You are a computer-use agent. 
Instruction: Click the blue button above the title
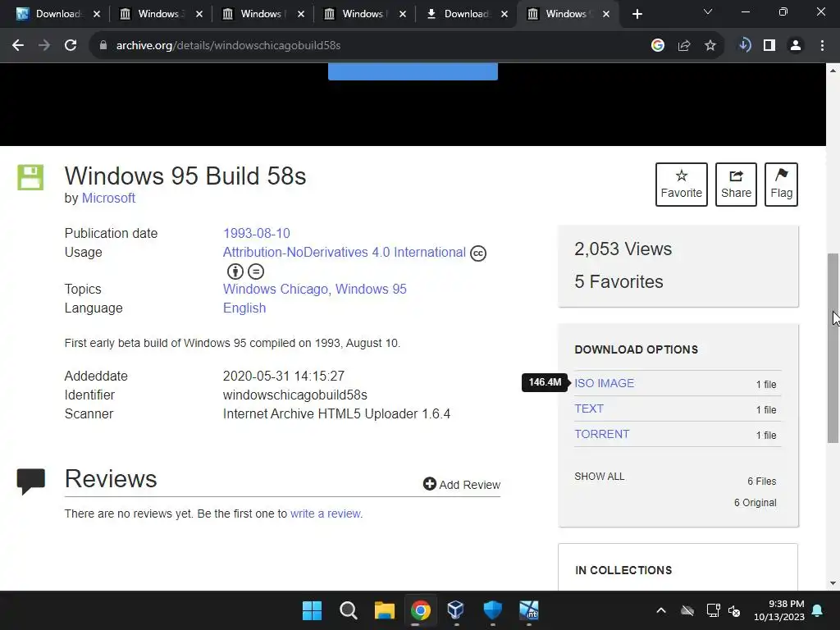[x=413, y=71]
